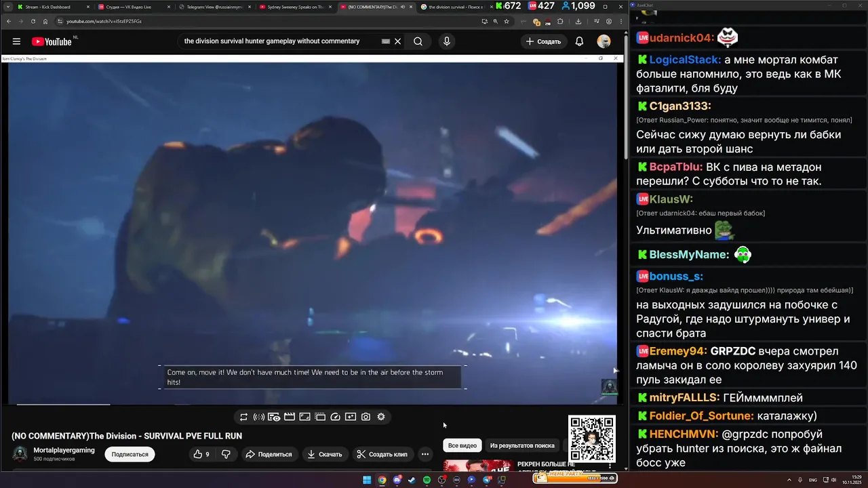This screenshot has height=488, width=868.
Task: Click the MEME PARTY progress widget
Action: click(x=575, y=477)
